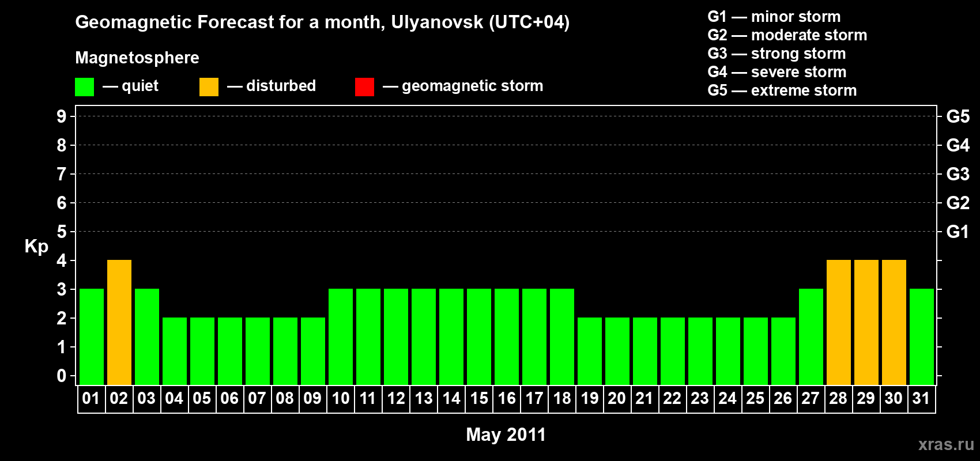Click date label 16 on the axis

point(507,398)
